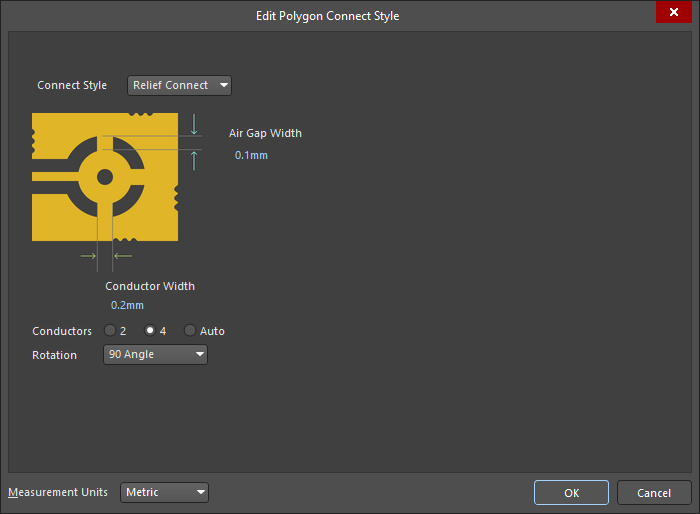Select 2 conductors radio button

[110, 330]
